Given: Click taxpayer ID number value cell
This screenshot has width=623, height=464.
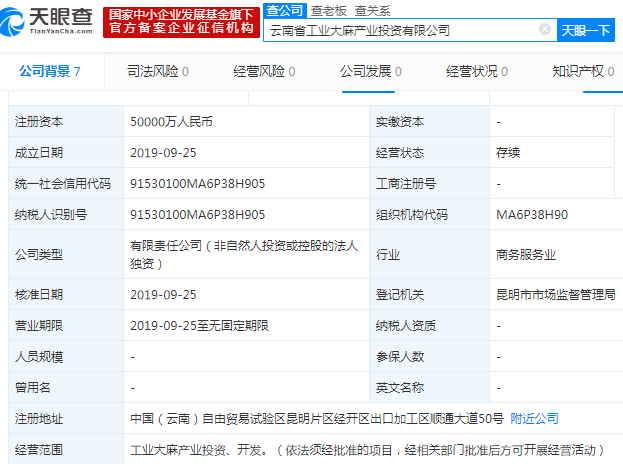Looking at the screenshot, I should coord(246,215).
